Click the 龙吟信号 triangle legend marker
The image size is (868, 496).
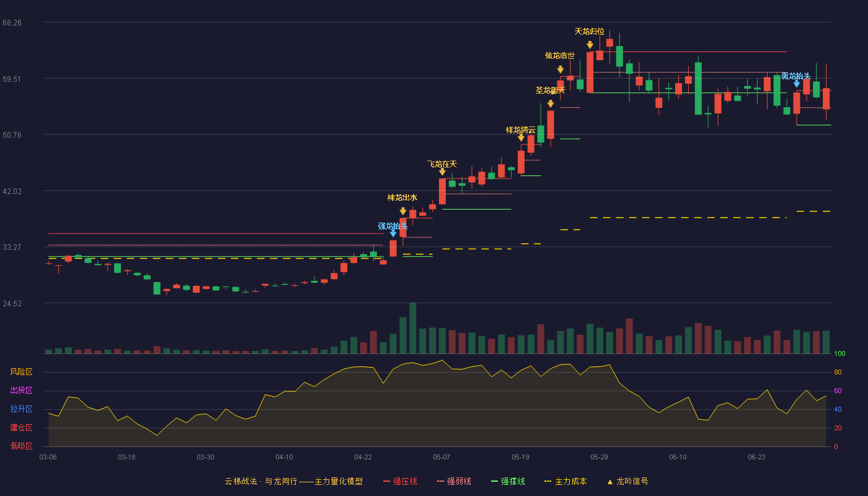pyautogui.click(x=610, y=481)
